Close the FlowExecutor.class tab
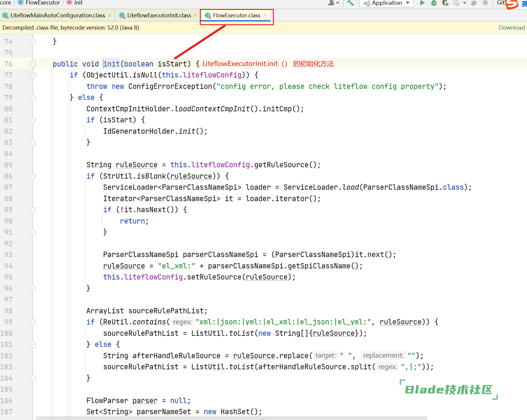The image size is (527, 420). [265, 15]
